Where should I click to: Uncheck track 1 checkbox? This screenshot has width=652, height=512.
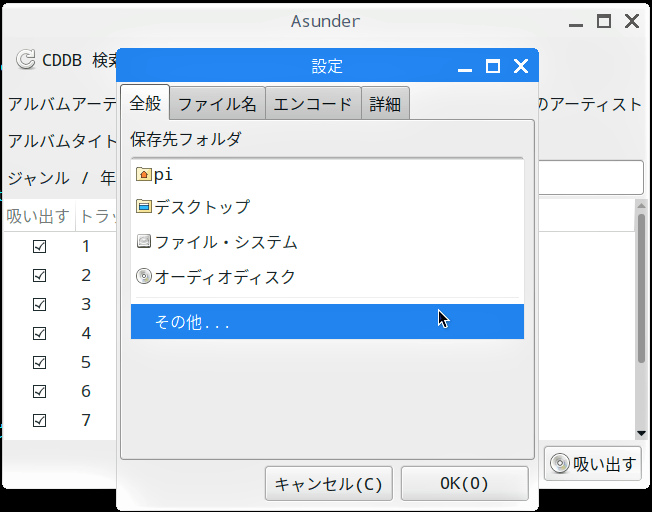tap(40, 246)
